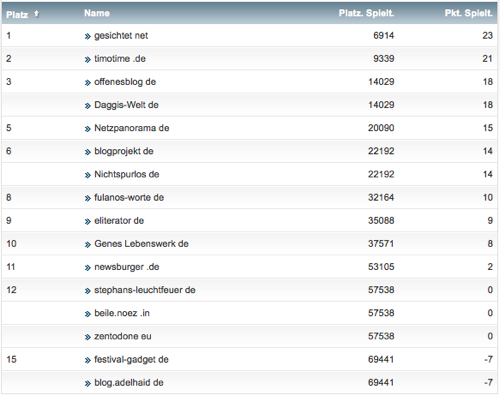Select the value 6914 in gesichtet row
Image resolution: width=500 pixels, height=396 pixels.
[384, 36]
